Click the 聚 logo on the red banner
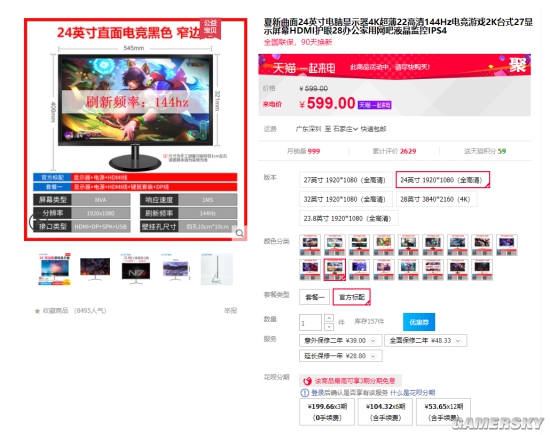Image resolution: width=550 pixels, height=435 pixels. click(518, 65)
